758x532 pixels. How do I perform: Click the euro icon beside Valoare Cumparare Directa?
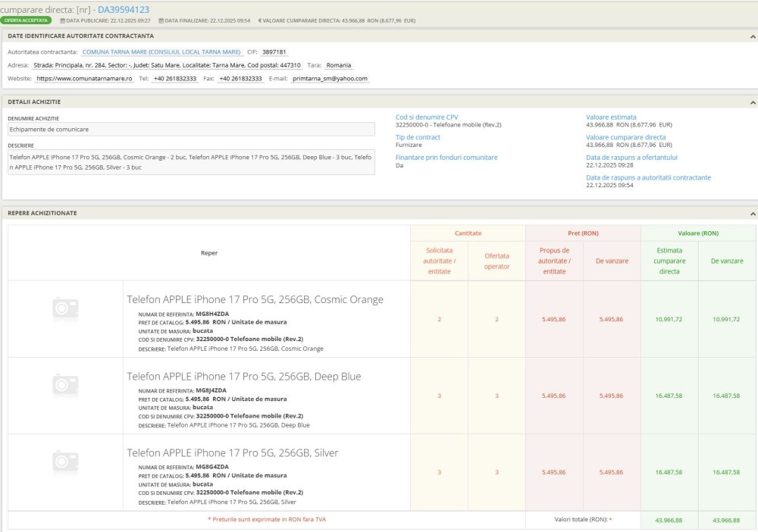click(260, 20)
